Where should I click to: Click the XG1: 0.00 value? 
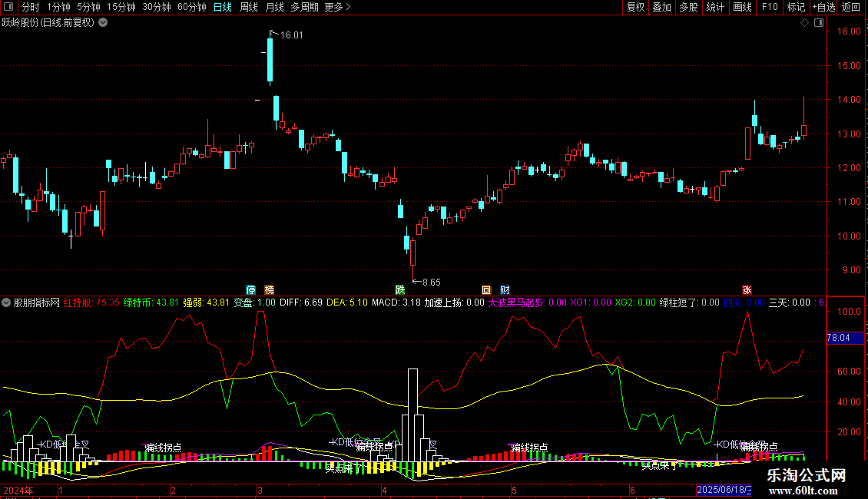click(x=591, y=302)
